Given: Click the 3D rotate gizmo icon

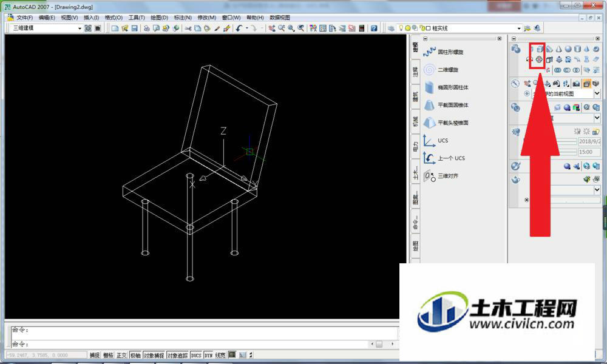Looking at the screenshot, I should (x=539, y=59).
